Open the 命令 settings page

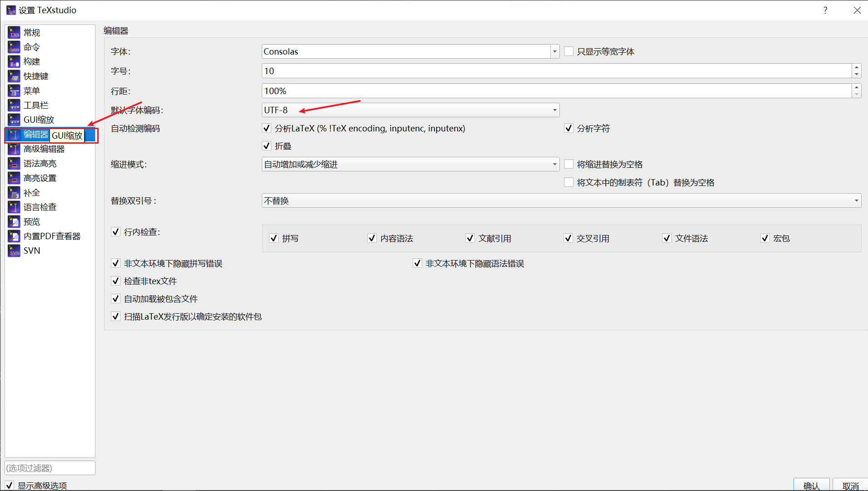tap(32, 47)
